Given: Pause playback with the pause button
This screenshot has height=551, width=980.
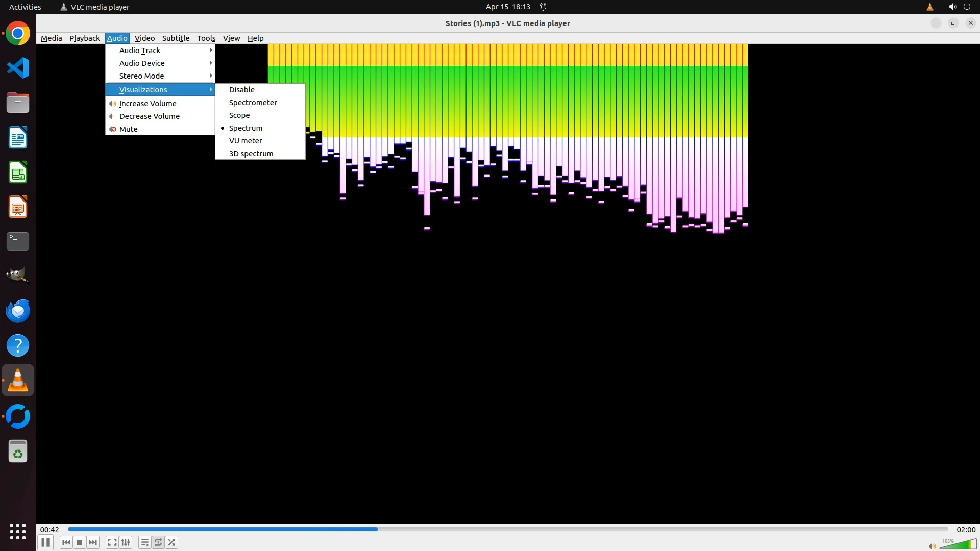Looking at the screenshot, I should point(45,542).
